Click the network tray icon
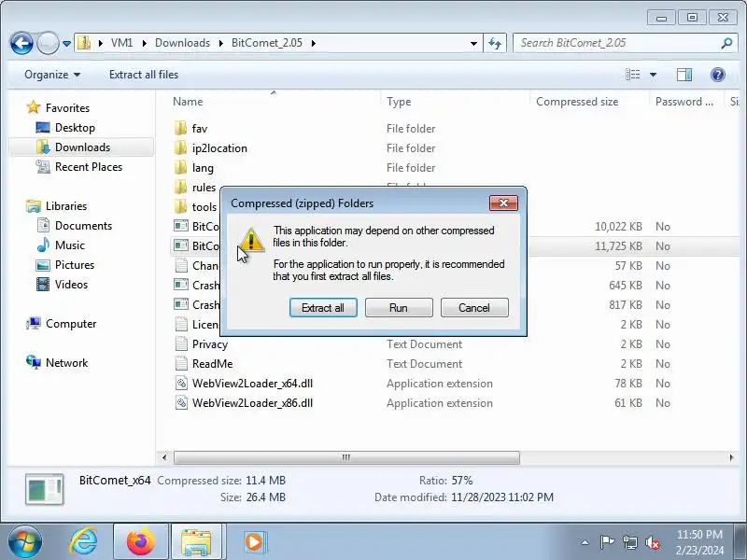 pos(629,542)
